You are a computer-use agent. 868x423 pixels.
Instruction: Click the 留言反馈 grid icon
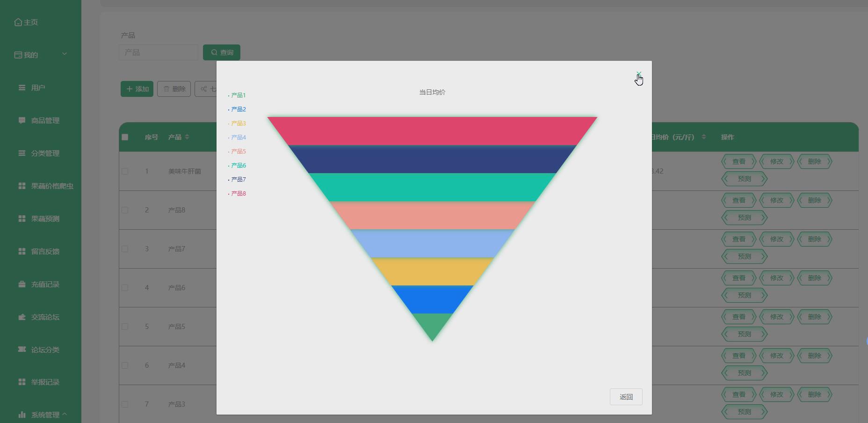(x=22, y=251)
